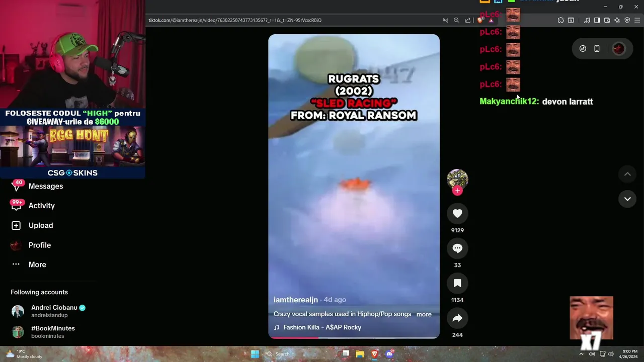Open the creator's avatar beside the video
The image size is (644, 362).
pos(457,179)
